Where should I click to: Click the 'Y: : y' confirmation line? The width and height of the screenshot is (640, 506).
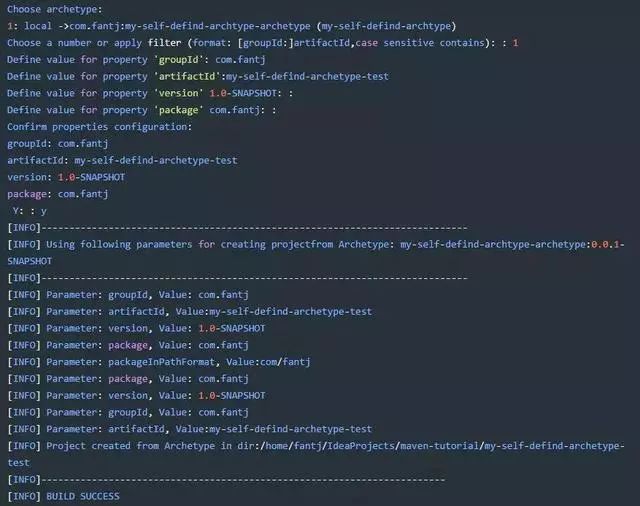(30, 211)
